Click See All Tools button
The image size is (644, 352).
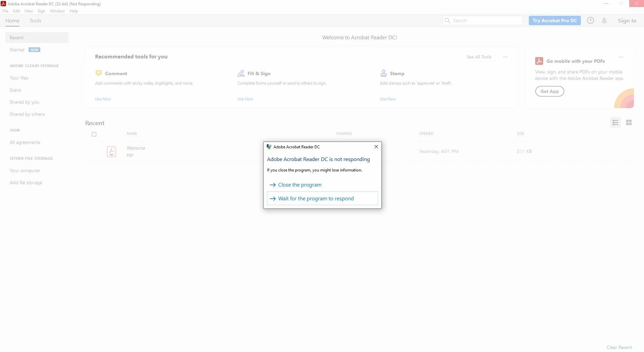pos(479,57)
